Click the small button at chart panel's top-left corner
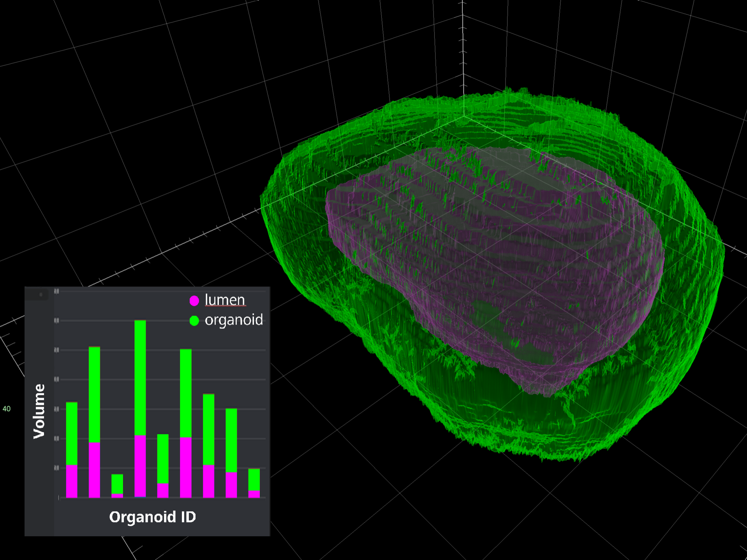 click(x=41, y=295)
